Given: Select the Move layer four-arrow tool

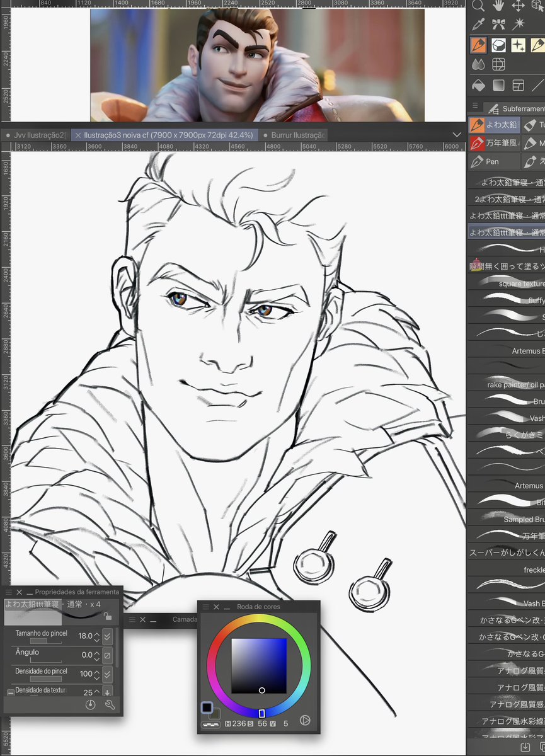Looking at the screenshot, I should click(519, 6).
